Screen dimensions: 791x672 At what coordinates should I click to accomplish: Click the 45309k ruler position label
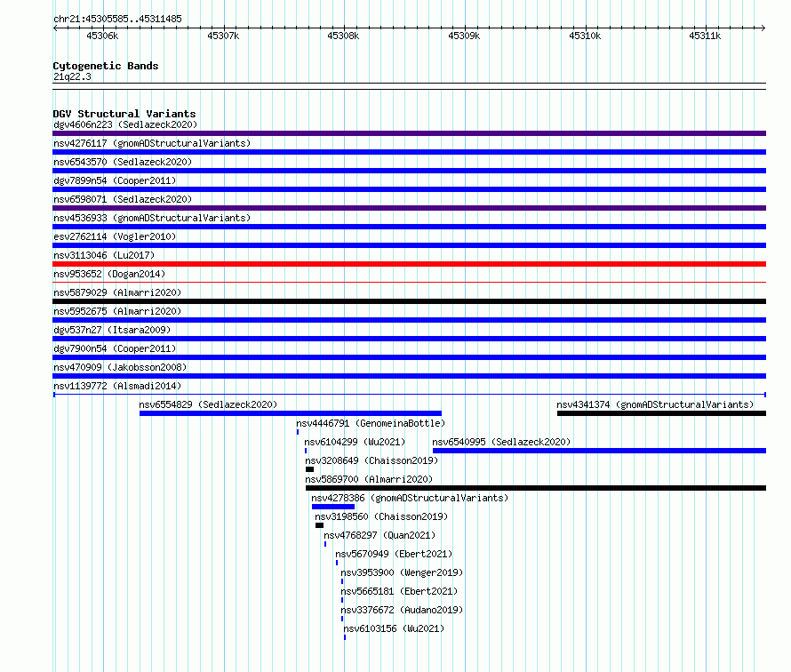pyautogui.click(x=464, y=36)
